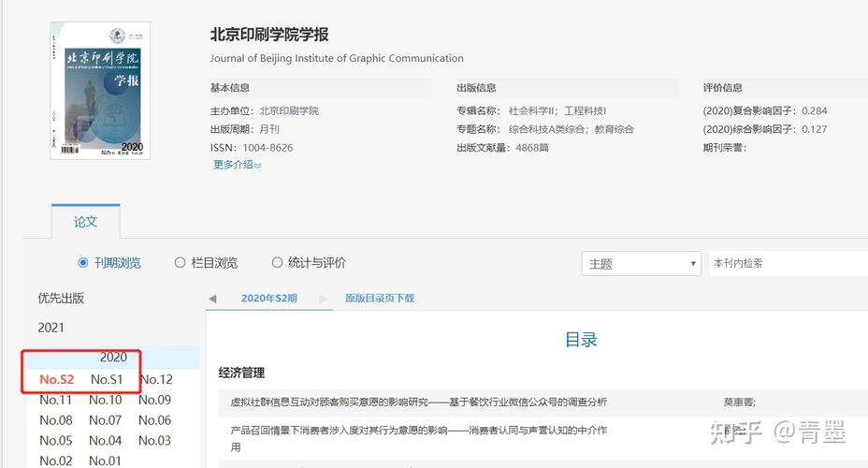868x468 pixels.
Task: Select the 栏目浏览 radio button
Action: [180, 262]
